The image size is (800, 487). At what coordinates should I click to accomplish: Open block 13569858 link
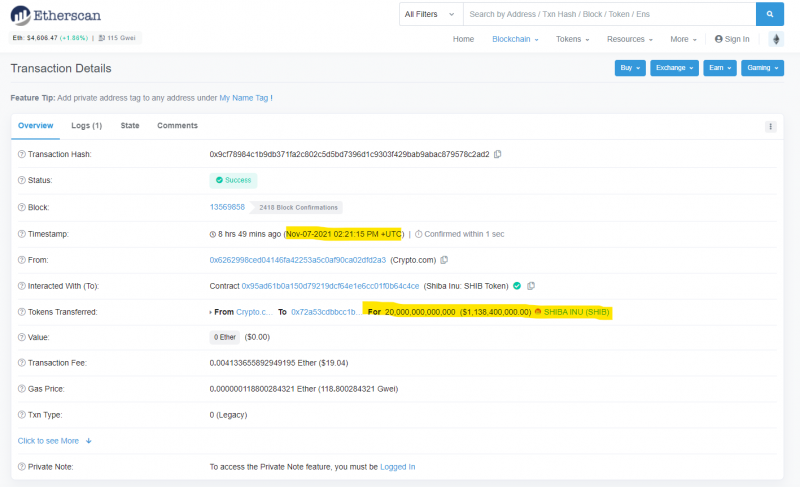coord(227,207)
